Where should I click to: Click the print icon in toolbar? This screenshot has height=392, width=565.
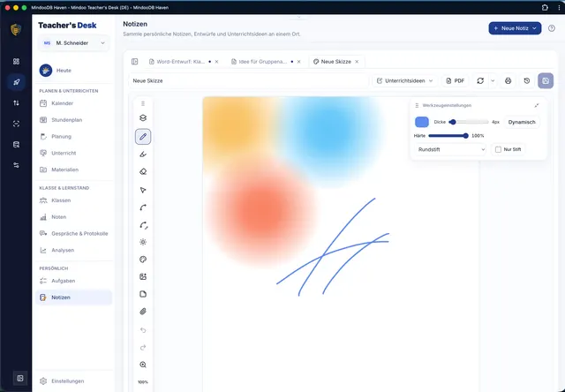tap(508, 80)
